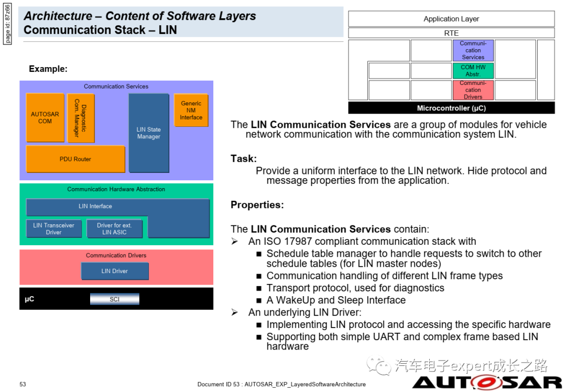Click the arrow bullet before underlying LIN Driver
Screen dimensions: 566x392
(x=234, y=312)
